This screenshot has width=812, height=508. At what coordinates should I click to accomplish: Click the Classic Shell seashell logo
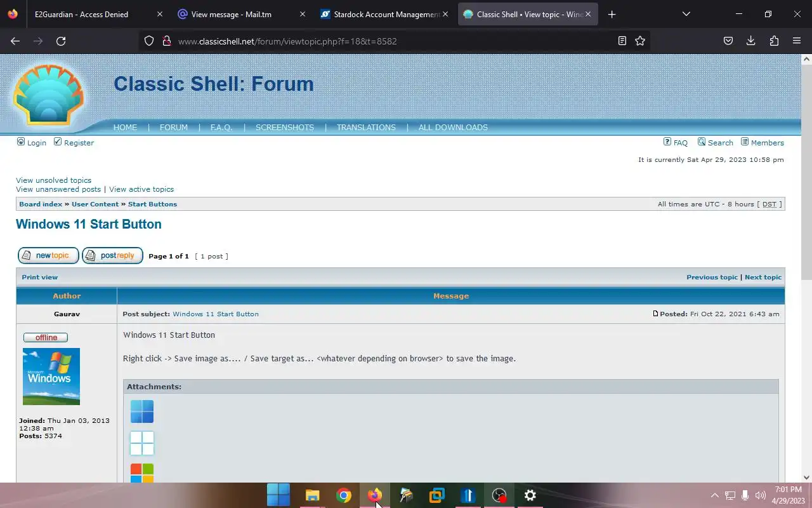pyautogui.click(x=48, y=96)
